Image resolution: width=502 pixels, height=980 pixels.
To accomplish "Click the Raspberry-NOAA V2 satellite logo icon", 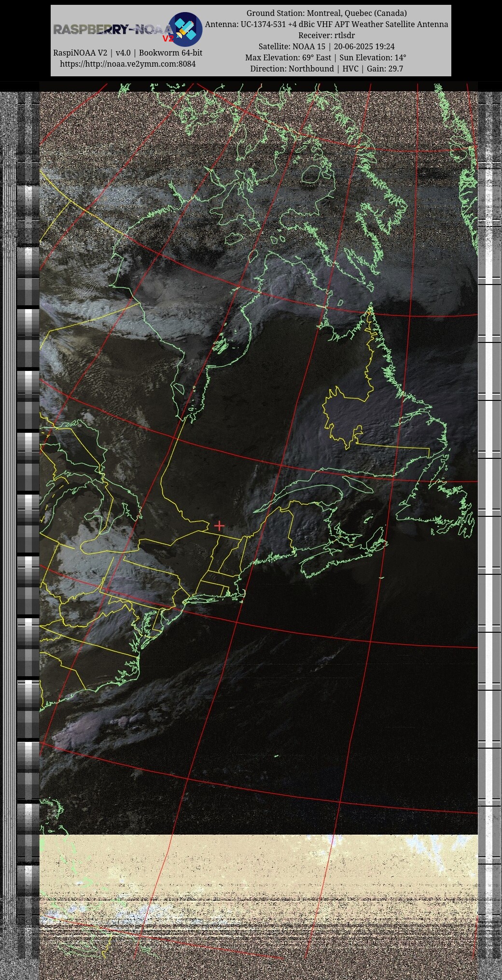I will coord(185,29).
